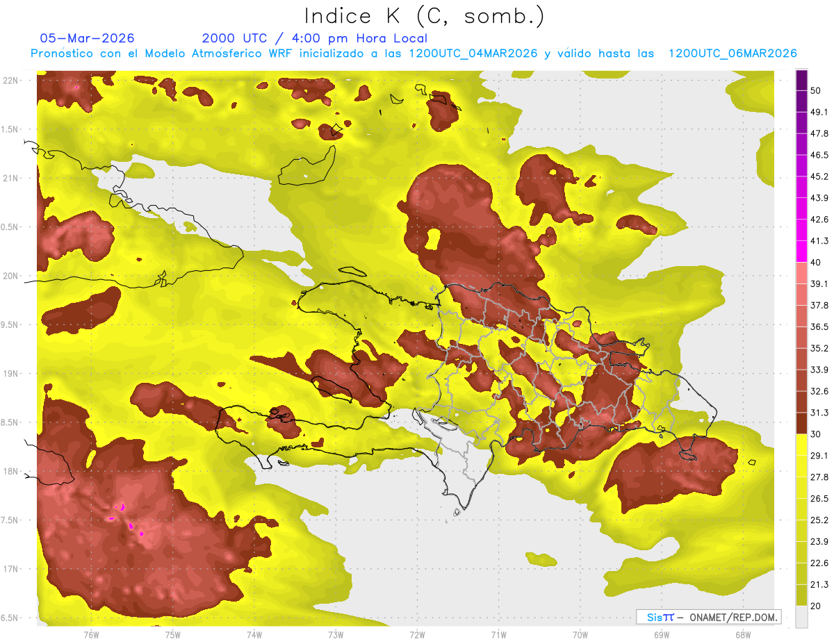Click the title "Indice K (C, somb.)"
The image size is (834, 644).
point(424,16)
